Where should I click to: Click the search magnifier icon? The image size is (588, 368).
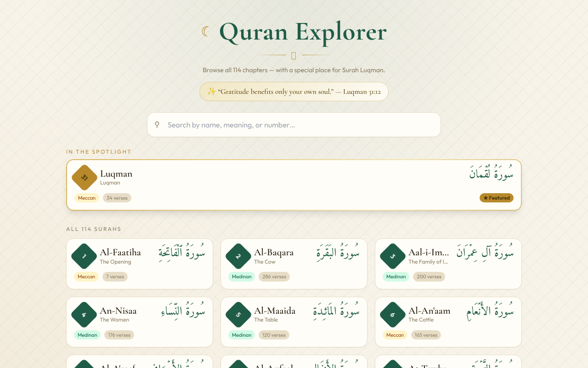pos(157,125)
